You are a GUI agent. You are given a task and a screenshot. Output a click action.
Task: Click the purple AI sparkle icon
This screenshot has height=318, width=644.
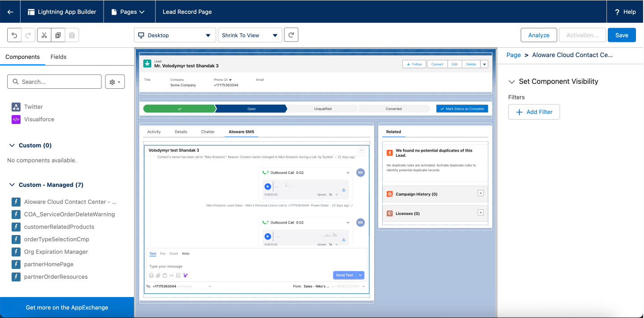coord(185,275)
